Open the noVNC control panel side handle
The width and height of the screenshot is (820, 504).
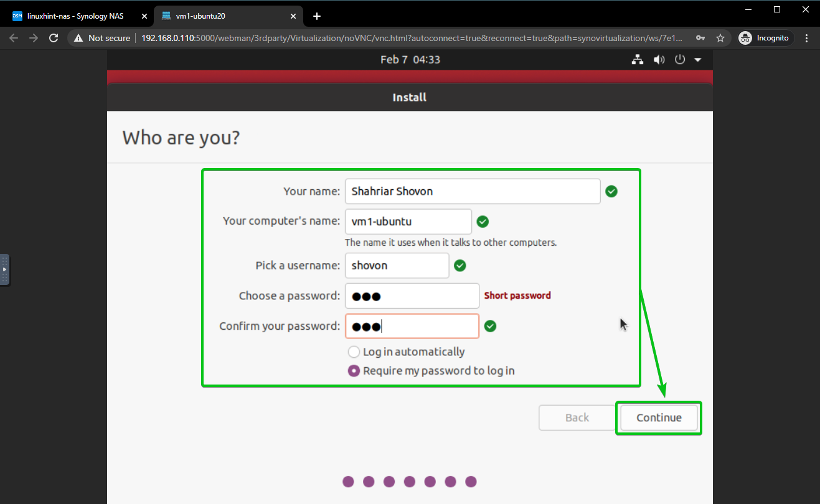[4, 269]
